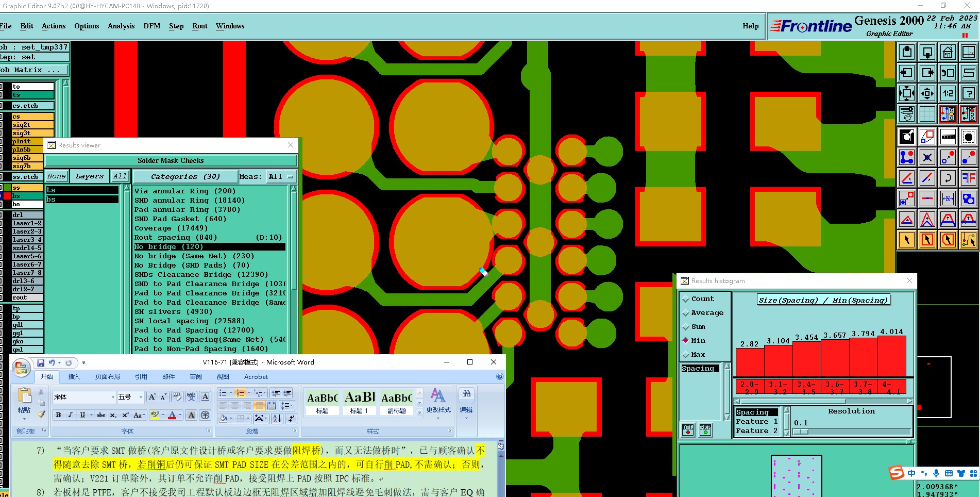This screenshot has height=497, width=980.
Task: Open the Meas: All dropdown
Action: point(281,176)
